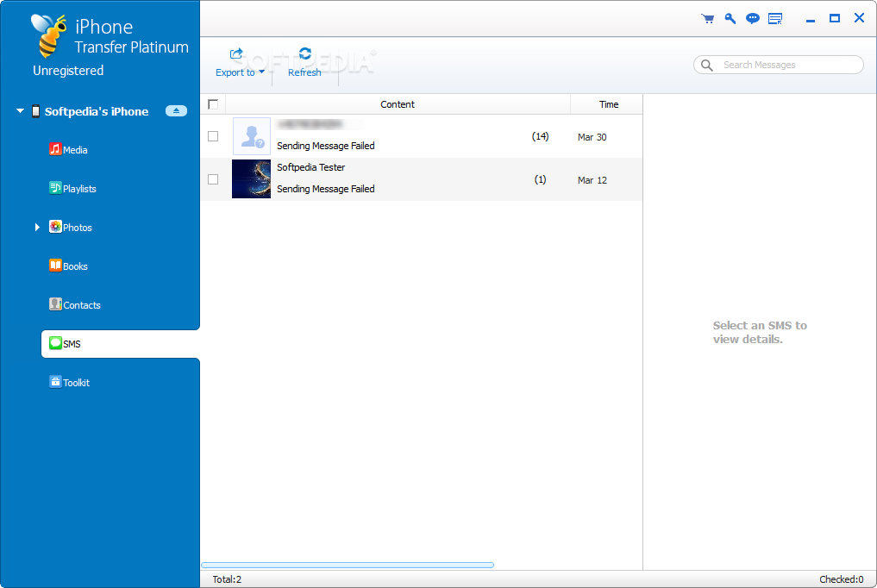Click the Unregistered status text
Viewport: 877px width, 588px height.
pyautogui.click(x=68, y=71)
